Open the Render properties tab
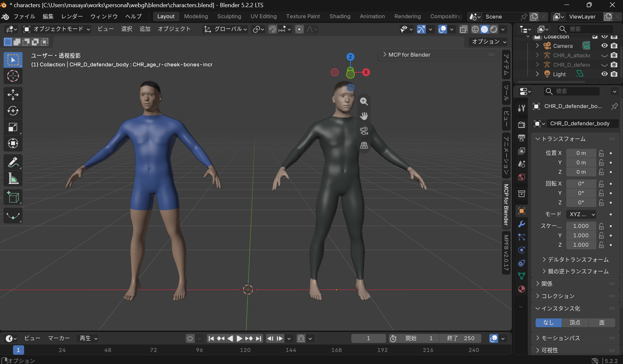Image resolution: width=623 pixels, height=364 pixels. point(522,125)
